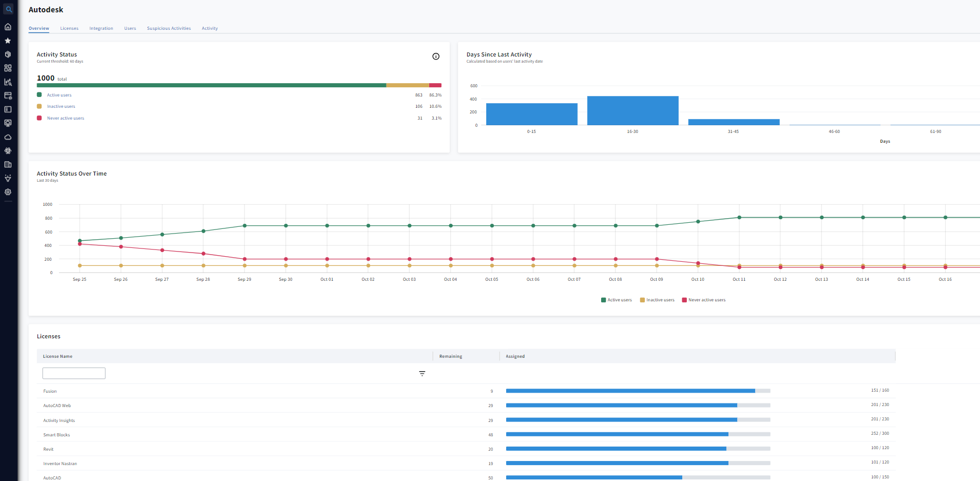Select the Users tab
The width and height of the screenshot is (980, 481).
pyautogui.click(x=130, y=28)
